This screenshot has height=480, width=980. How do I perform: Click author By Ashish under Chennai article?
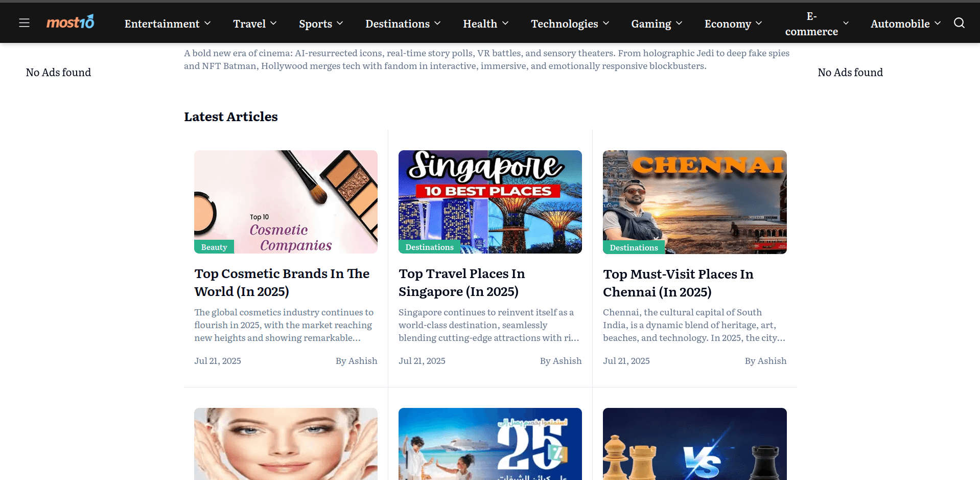[765, 361]
